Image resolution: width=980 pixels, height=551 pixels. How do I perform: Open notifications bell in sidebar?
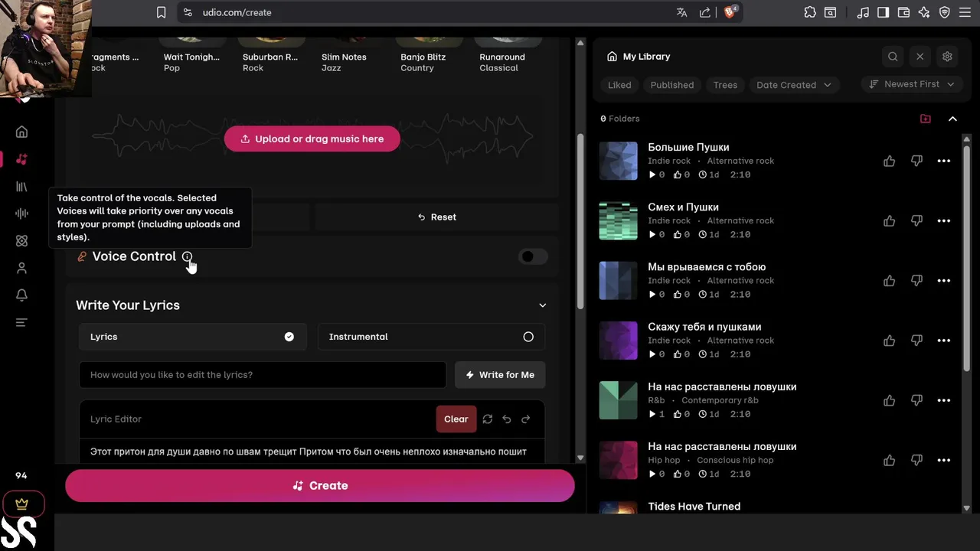point(21,295)
